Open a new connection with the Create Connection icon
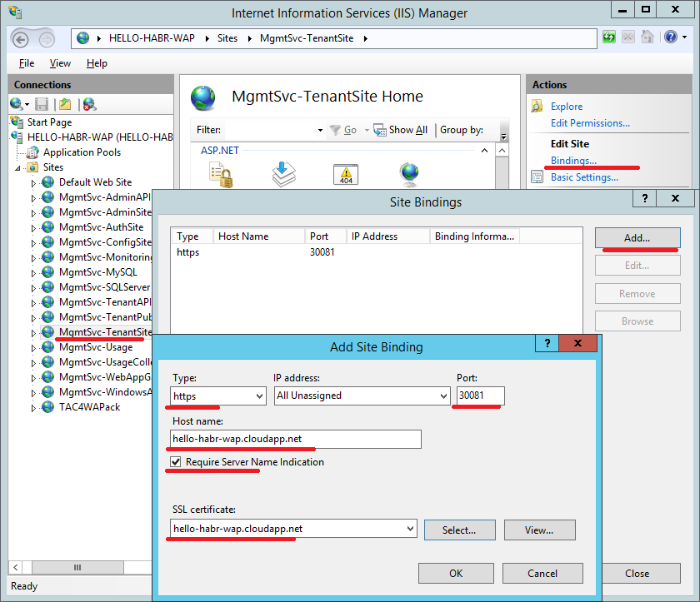 (x=17, y=103)
